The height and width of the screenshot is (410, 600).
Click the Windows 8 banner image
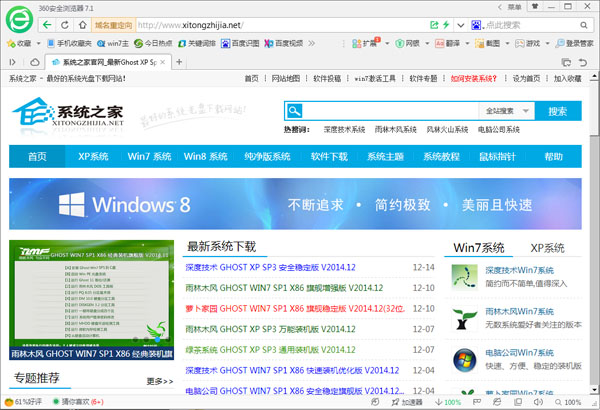click(295, 204)
